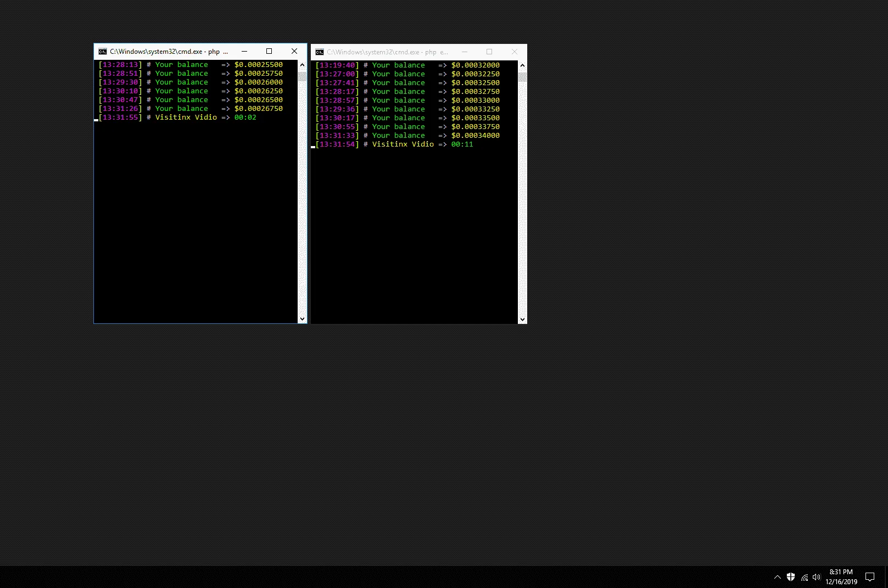The height and width of the screenshot is (588, 888).
Task: Click the scrollbar thumb in left cmd window
Action: [302, 76]
